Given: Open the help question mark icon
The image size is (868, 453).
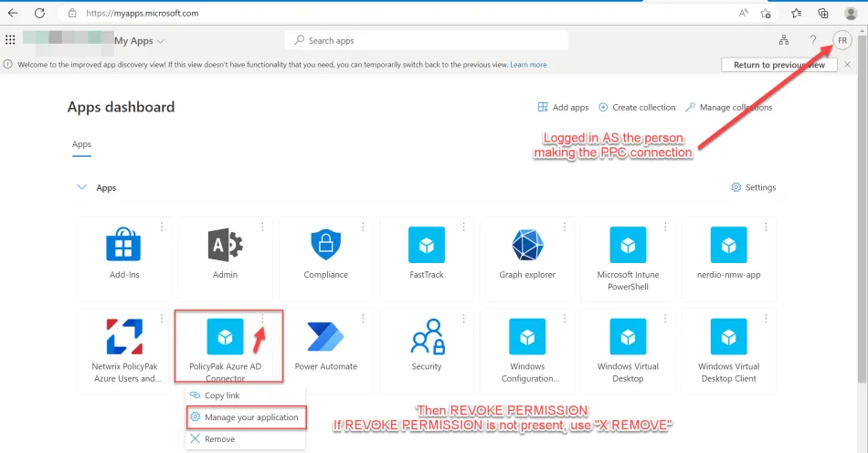Looking at the screenshot, I should [812, 40].
